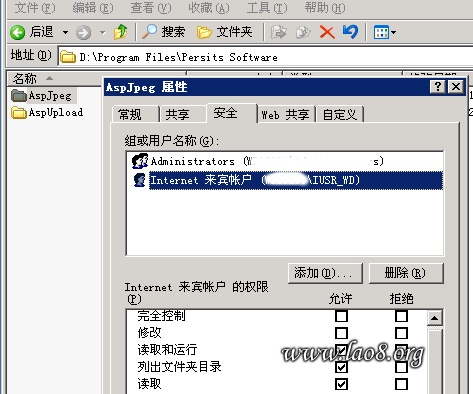This screenshot has width=473, height=394.
Task: Uncheck Allow for 列出文件夹目录
Action: click(341, 367)
